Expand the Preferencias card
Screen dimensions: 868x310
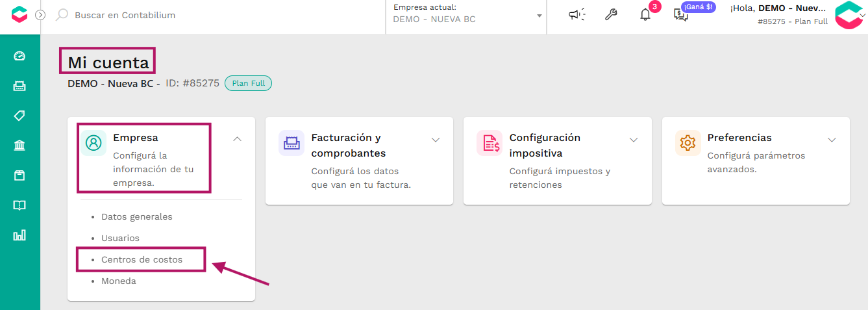coord(832,140)
